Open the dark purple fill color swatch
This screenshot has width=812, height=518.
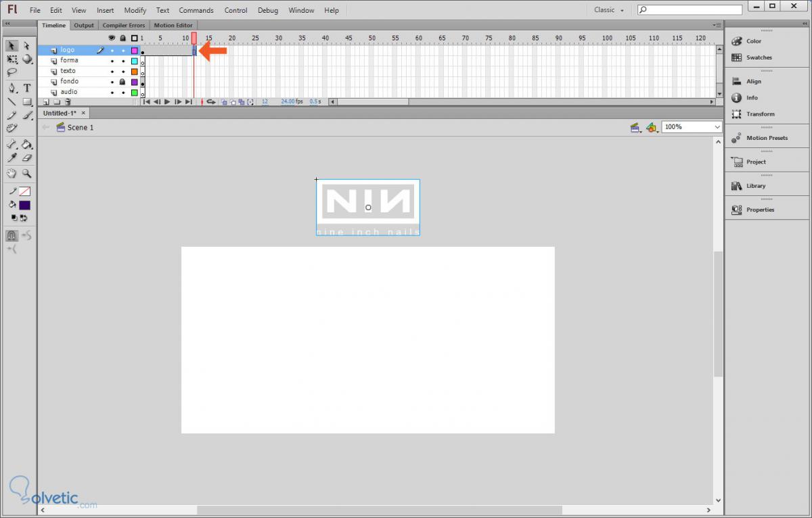pos(24,205)
